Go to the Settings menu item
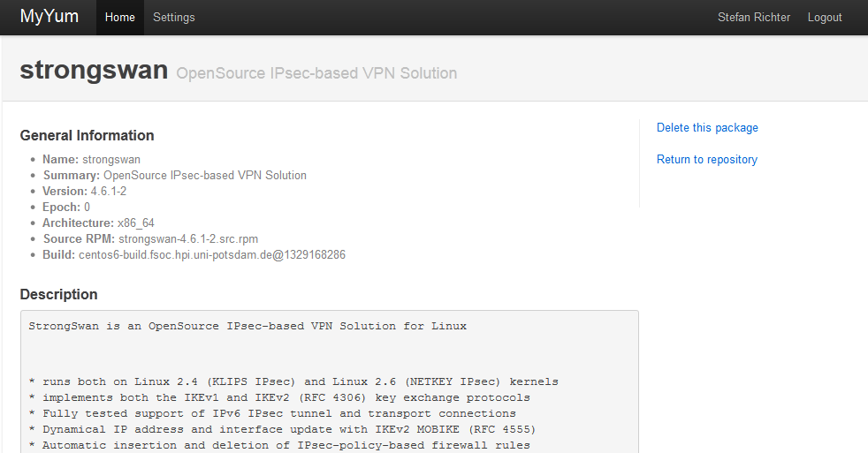This screenshot has width=868, height=453. click(x=174, y=17)
